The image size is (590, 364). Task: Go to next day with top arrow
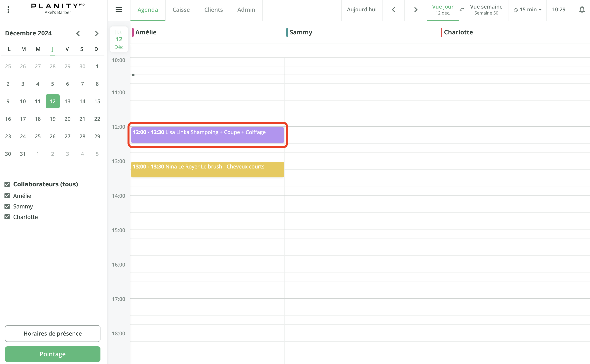click(x=416, y=10)
